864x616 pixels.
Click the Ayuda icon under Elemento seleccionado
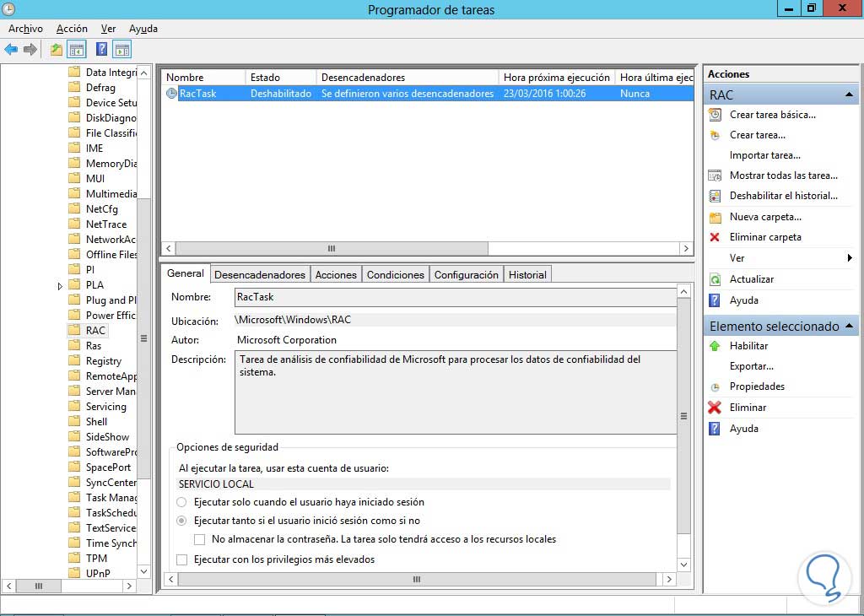click(715, 429)
